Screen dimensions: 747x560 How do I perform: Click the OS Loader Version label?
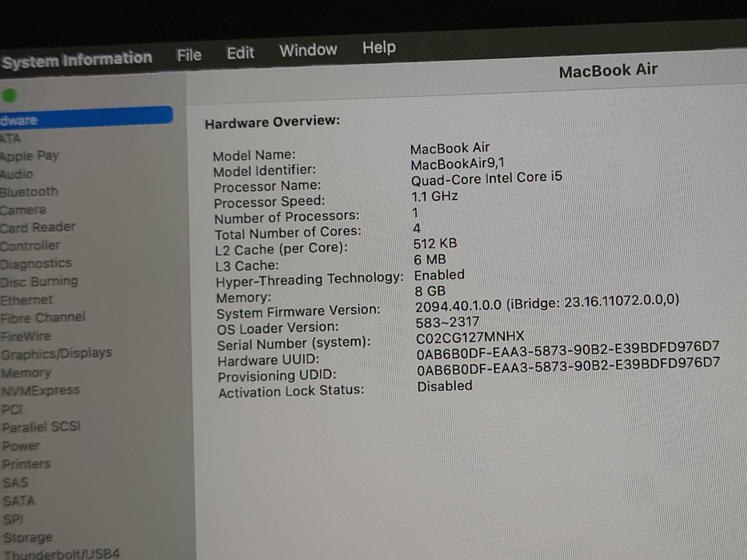(x=278, y=329)
